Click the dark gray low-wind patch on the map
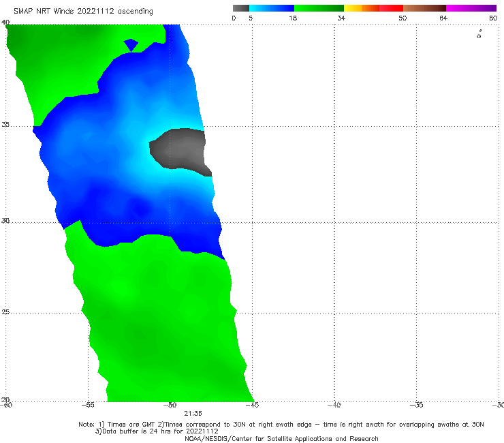This screenshot has width=504, height=443. [182, 151]
